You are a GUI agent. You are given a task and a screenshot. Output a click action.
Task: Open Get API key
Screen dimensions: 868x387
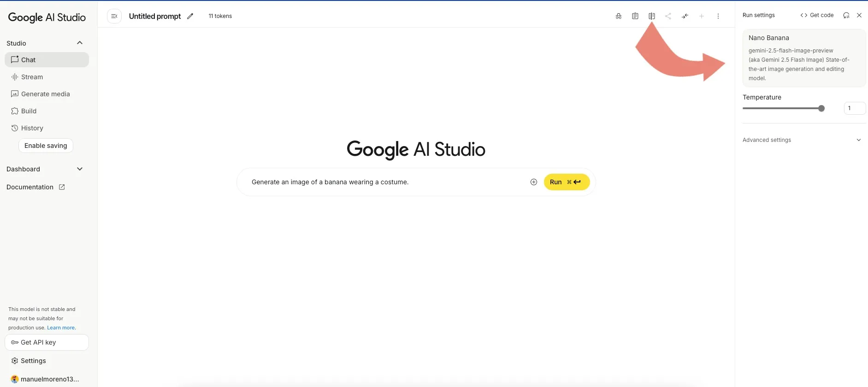tap(47, 342)
